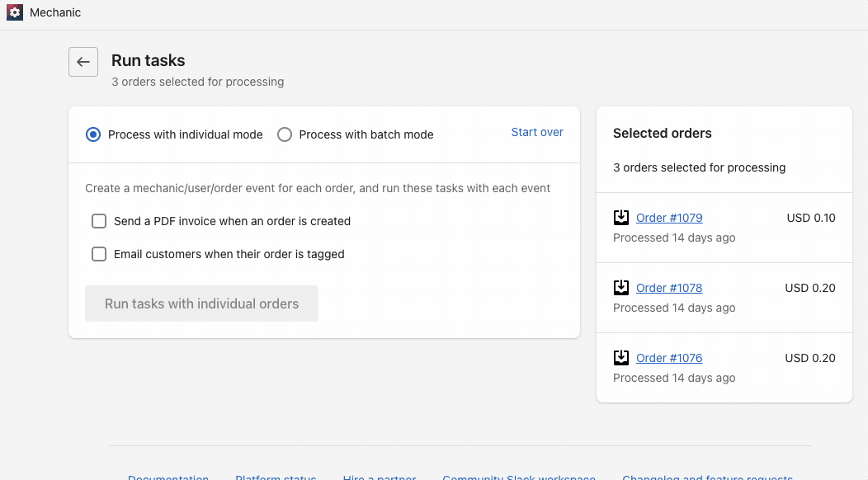Click the Selected orders panel heading
Image resolution: width=868 pixels, height=480 pixels.
[x=662, y=133]
